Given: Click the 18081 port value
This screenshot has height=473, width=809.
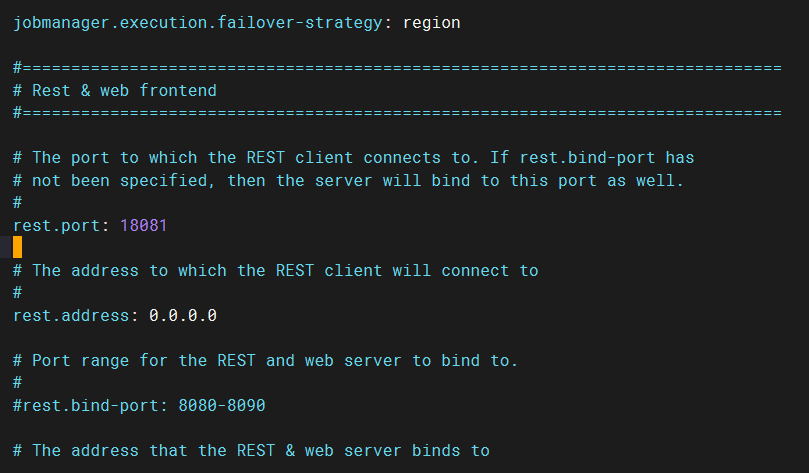Looking at the screenshot, I should (143, 225).
